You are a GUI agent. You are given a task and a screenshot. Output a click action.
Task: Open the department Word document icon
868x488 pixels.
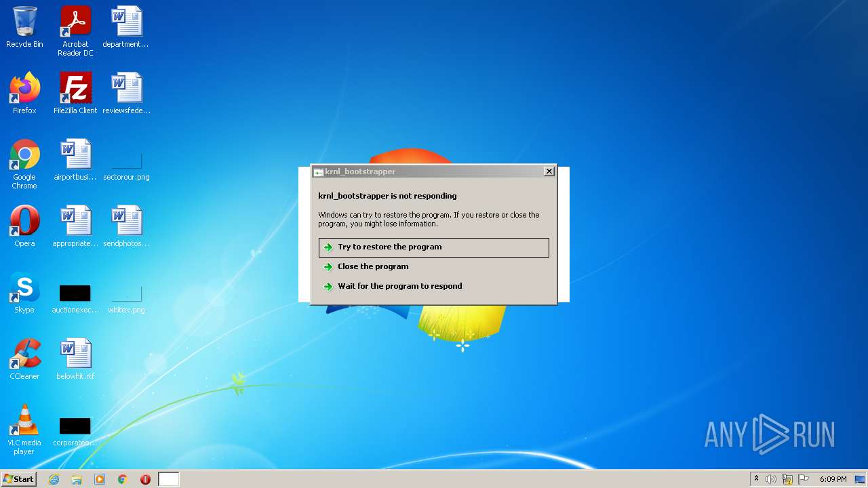(x=126, y=27)
